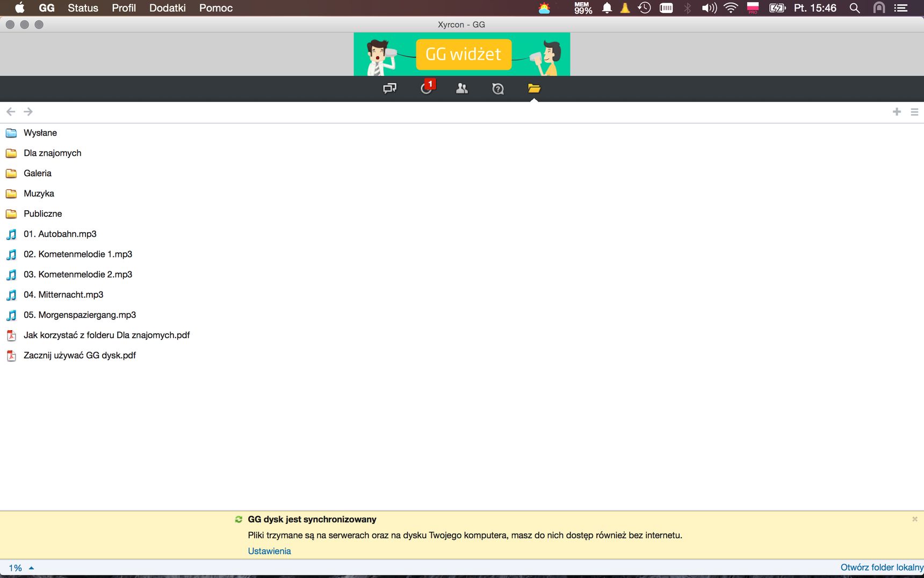924x578 pixels.
Task: Open the list options menu icon
Action: (914, 112)
